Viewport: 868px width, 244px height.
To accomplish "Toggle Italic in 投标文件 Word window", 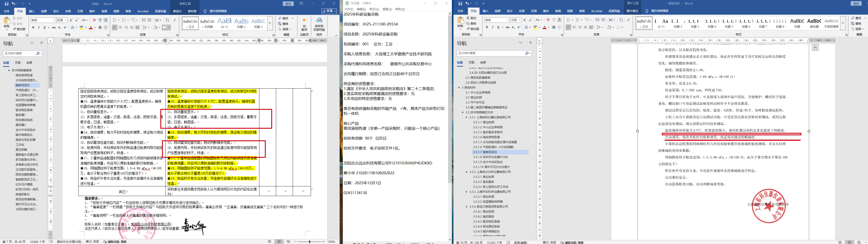I will 492,28.
